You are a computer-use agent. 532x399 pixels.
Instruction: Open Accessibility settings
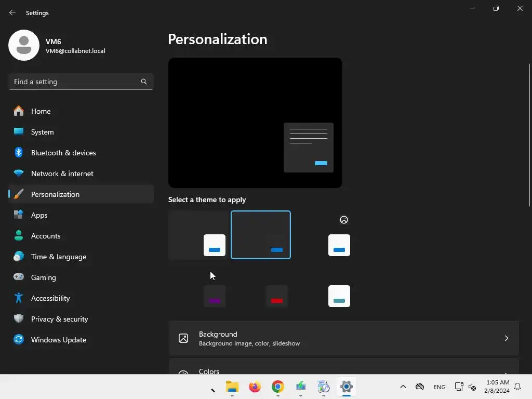(81, 298)
